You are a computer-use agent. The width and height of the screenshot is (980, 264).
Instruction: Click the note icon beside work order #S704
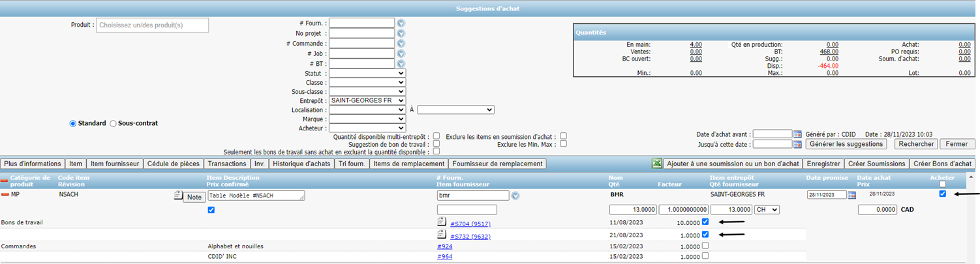(x=442, y=222)
